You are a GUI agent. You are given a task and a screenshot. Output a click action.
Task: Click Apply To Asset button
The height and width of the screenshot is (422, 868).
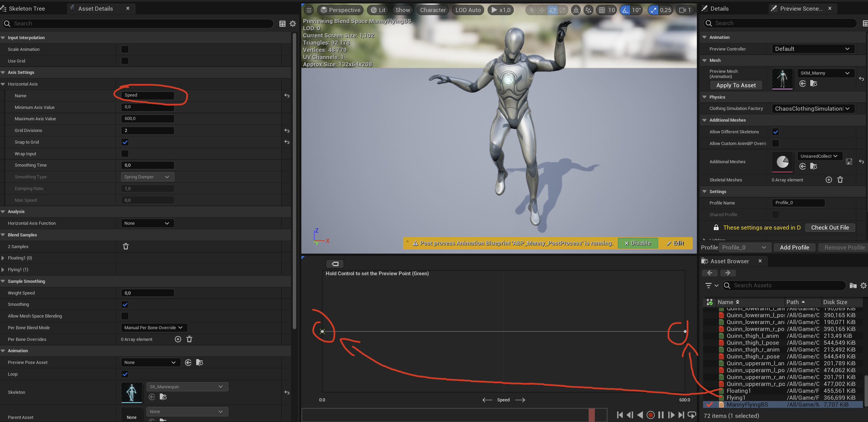736,85
